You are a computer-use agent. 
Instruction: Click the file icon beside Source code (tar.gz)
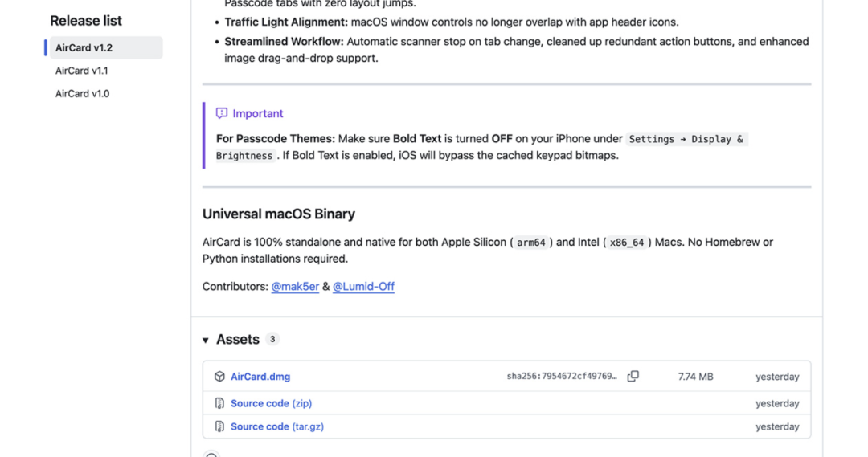click(x=219, y=426)
